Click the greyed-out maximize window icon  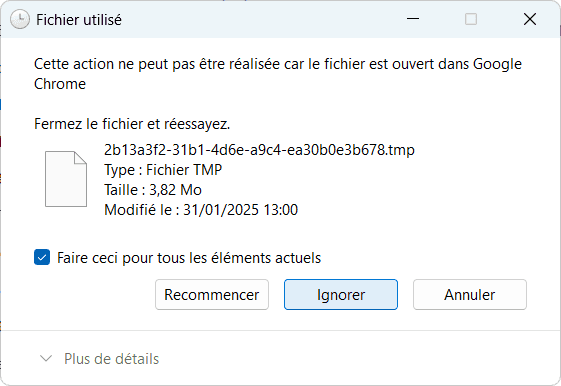[x=471, y=19]
